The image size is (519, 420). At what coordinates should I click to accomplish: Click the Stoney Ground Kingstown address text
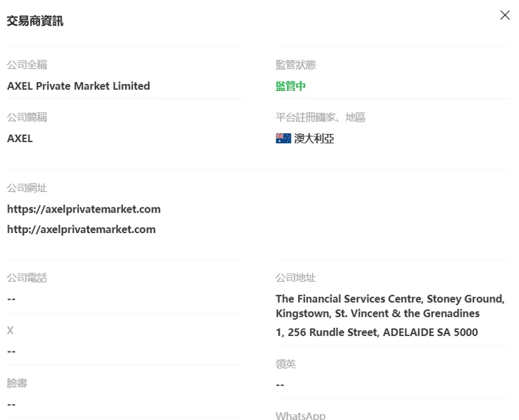click(390, 306)
